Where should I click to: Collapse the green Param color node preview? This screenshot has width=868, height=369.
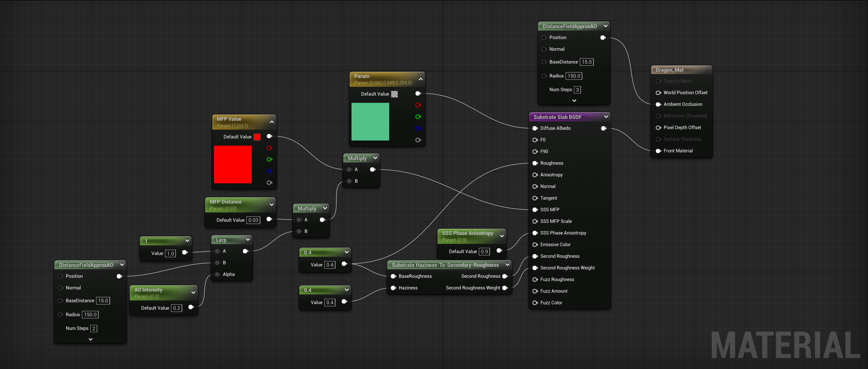point(421,79)
